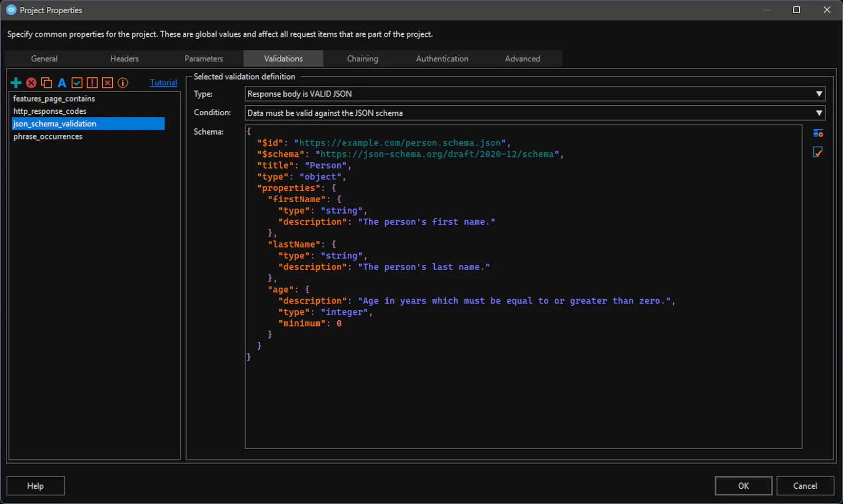843x504 pixels.
Task: Click the Help button
Action: point(35,486)
